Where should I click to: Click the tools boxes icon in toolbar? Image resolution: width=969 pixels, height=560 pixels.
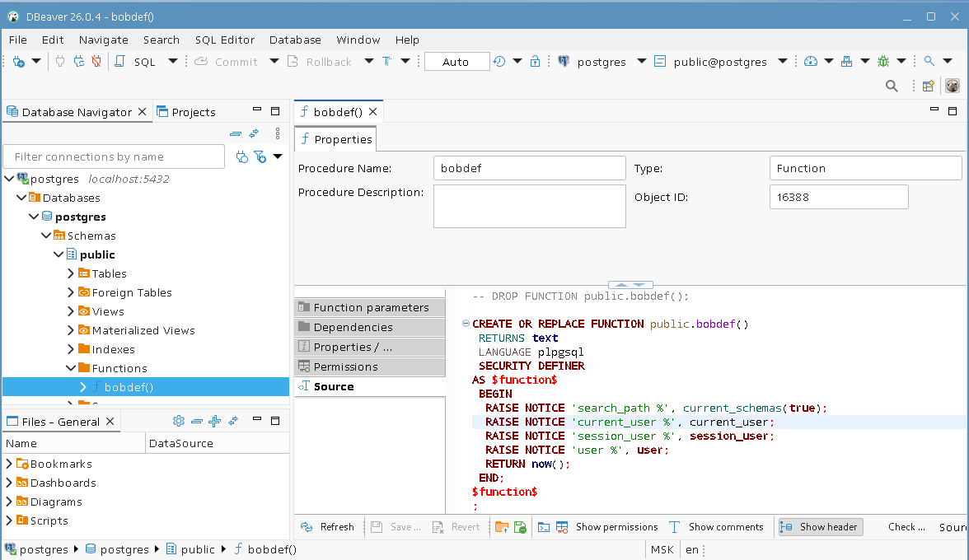pos(847,62)
